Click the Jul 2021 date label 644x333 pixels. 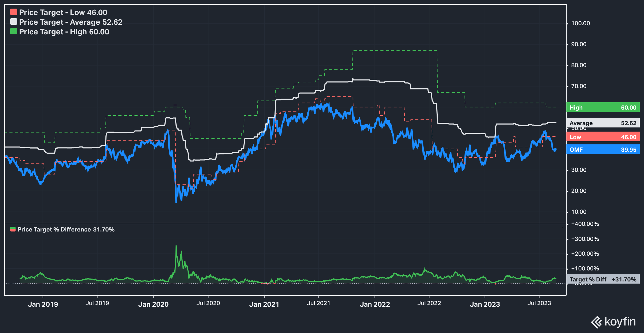[318, 303]
